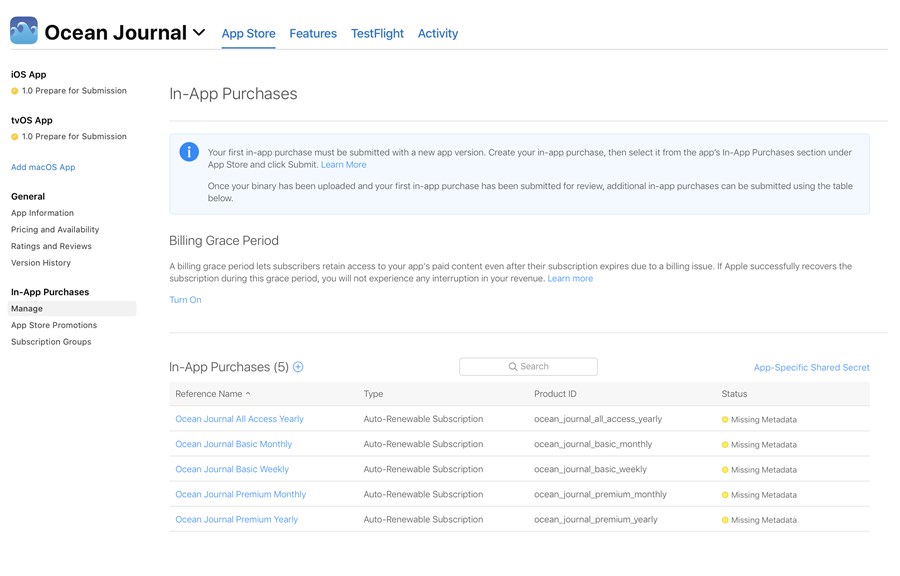Image resolution: width=900 pixels, height=576 pixels.
Task: Click Learn more under Billing Grace Period
Action: (570, 278)
